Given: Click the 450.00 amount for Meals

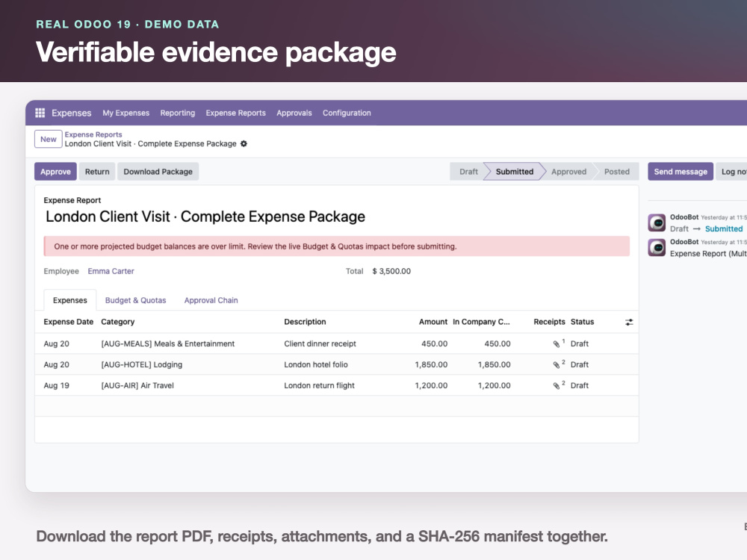Looking at the screenshot, I should [435, 343].
